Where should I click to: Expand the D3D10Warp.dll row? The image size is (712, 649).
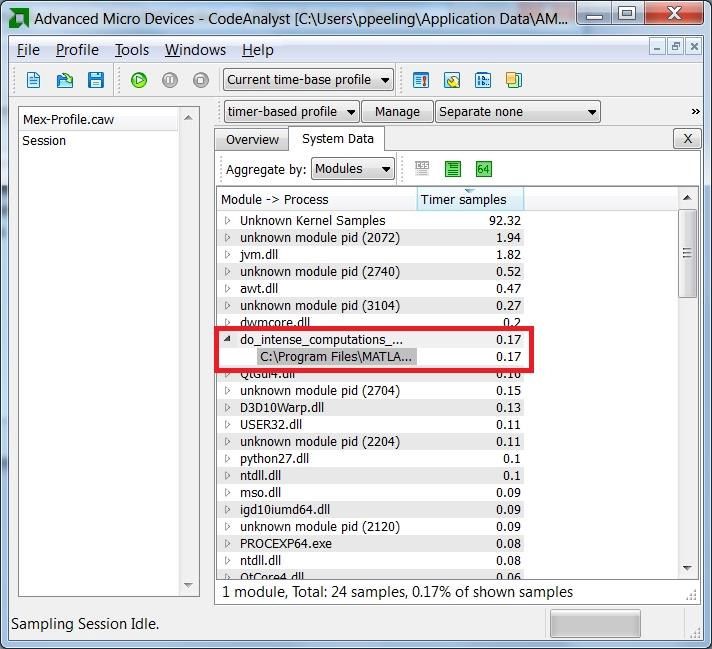click(227, 407)
